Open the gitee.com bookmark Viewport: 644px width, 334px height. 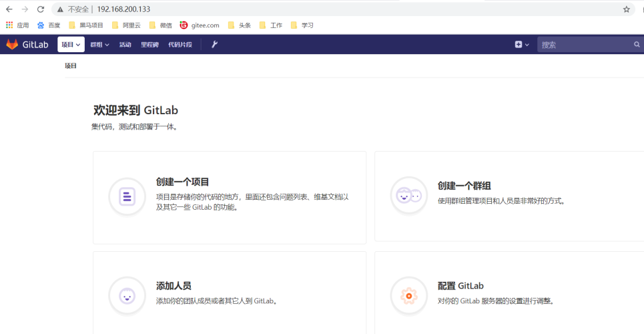[x=199, y=25]
